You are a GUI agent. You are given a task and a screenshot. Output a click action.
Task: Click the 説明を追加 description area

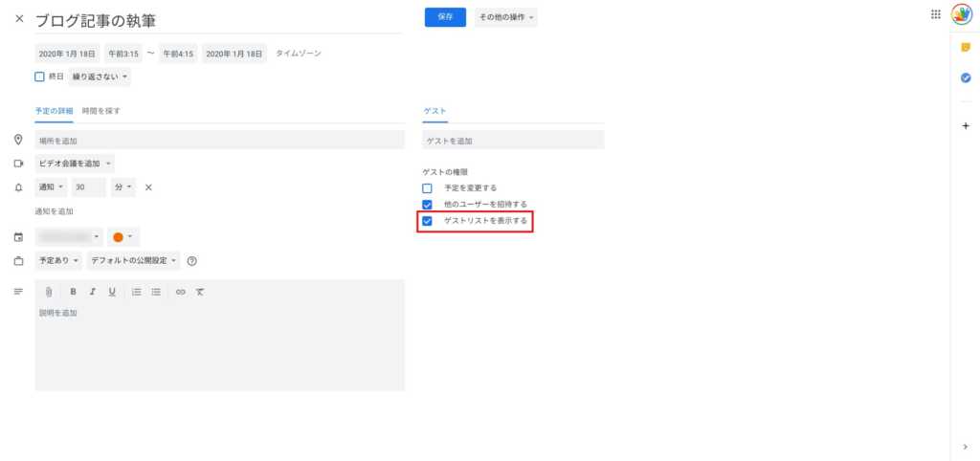pyautogui.click(x=219, y=346)
